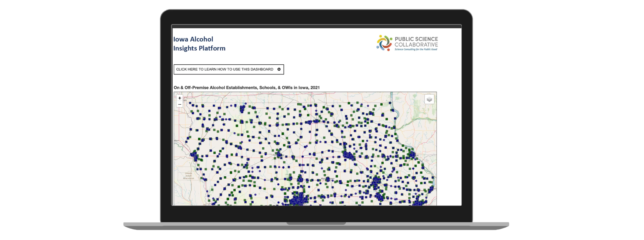Select the Fort Dodge marker cluster
The image size is (644, 240).
(x=279, y=154)
